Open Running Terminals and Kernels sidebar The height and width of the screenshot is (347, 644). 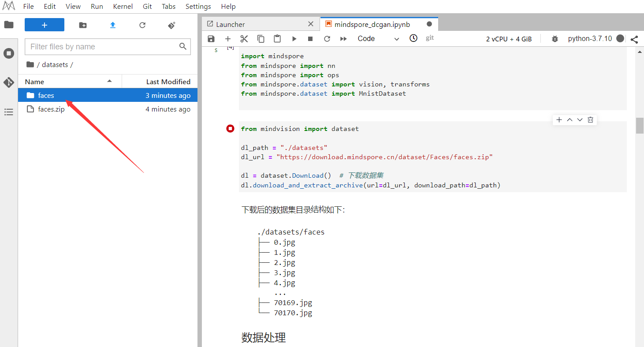pyautogui.click(x=9, y=54)
